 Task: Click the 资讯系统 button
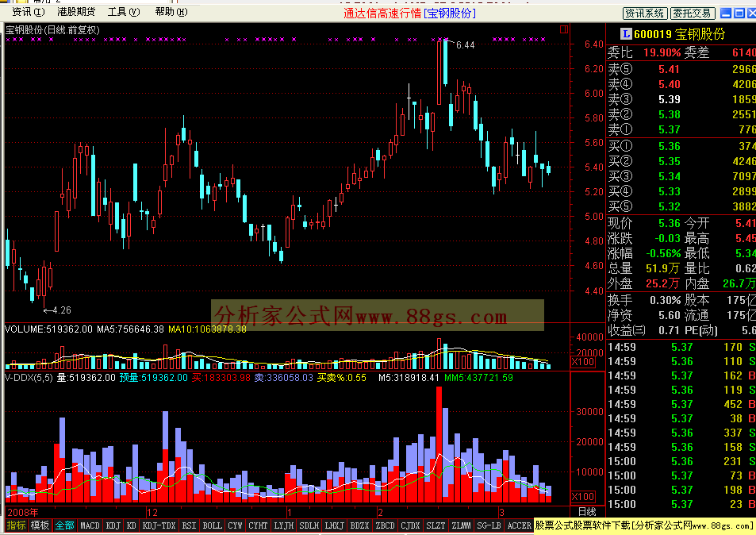click(x=645, y=13)
